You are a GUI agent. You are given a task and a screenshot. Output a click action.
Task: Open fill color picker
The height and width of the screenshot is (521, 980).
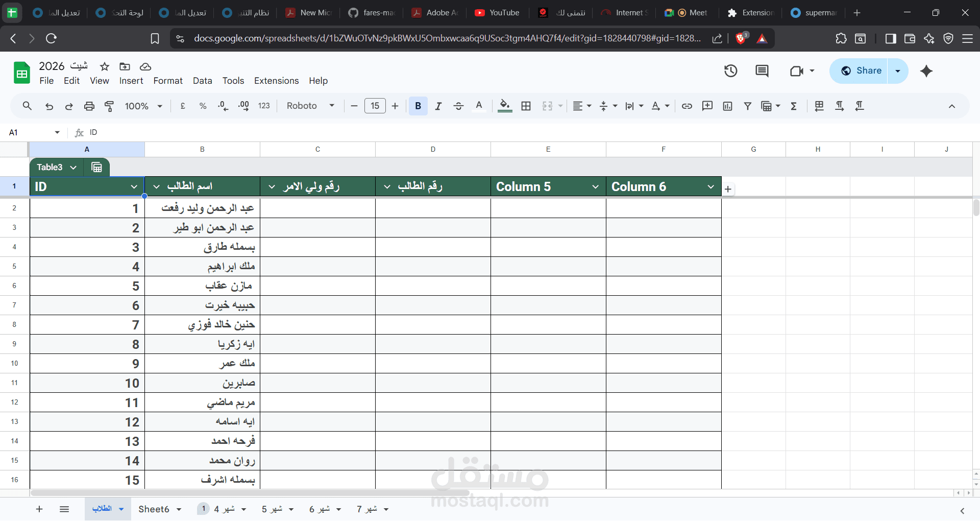point(505,106)
